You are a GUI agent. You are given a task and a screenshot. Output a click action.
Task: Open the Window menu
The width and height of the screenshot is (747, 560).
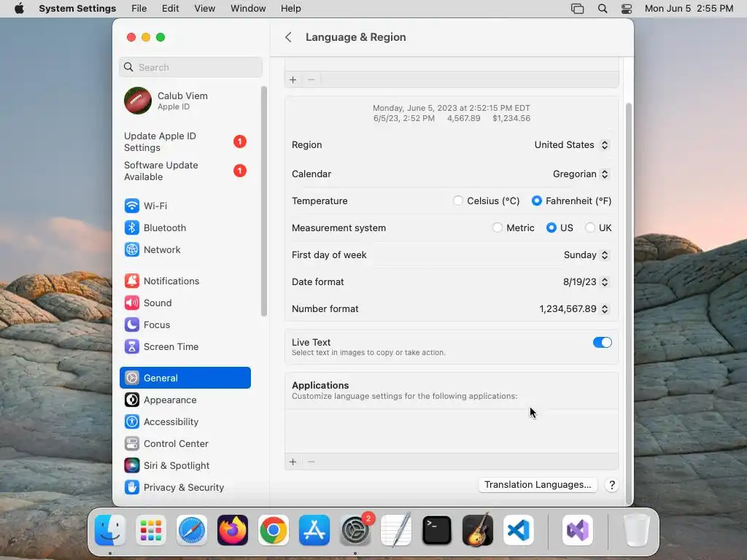click(x=248, y=9)
